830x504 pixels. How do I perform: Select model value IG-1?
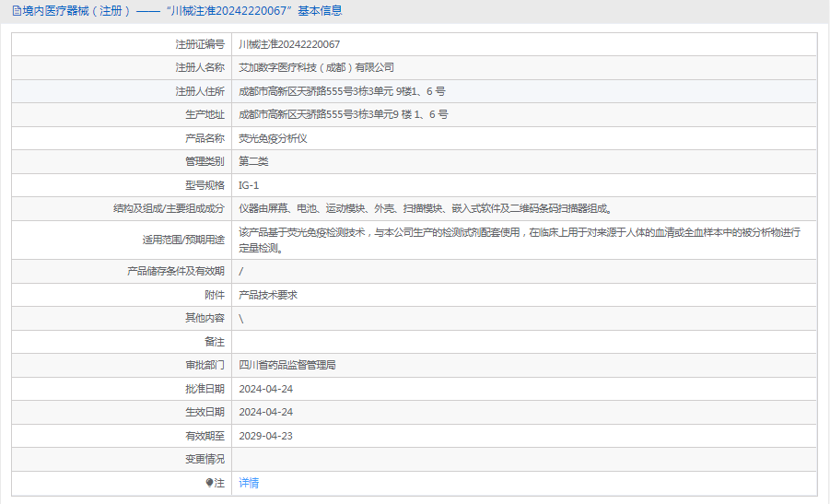click(x=249, y=185)
